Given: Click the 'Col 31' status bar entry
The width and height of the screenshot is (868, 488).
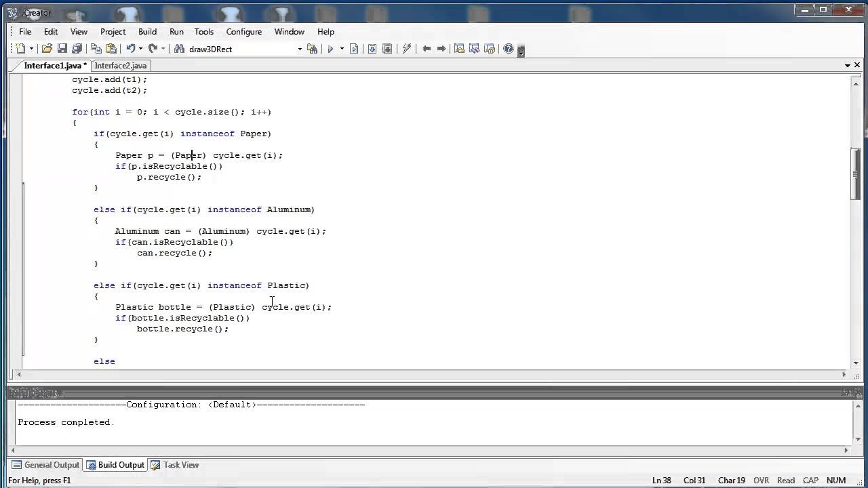Looking at the screenshot, I should (694, 481).
